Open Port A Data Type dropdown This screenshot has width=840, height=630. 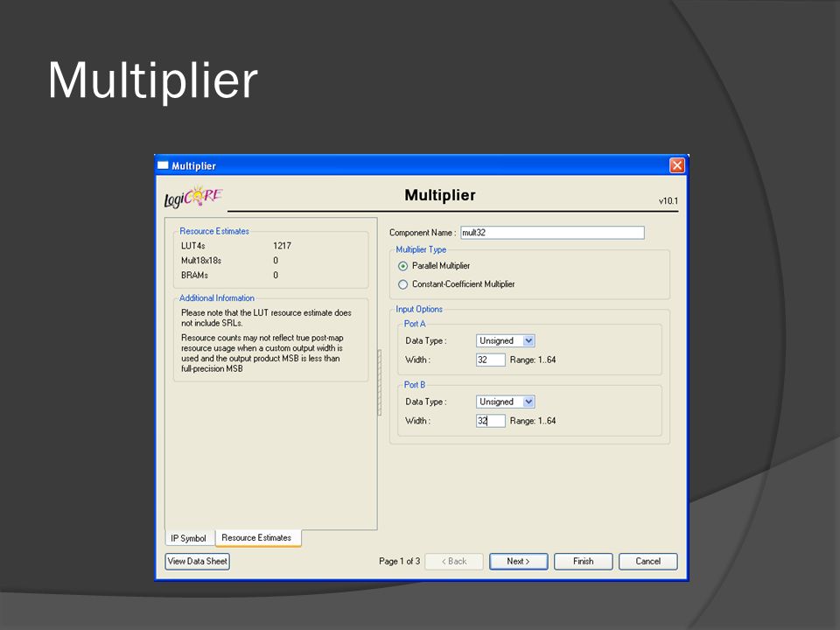505,340
